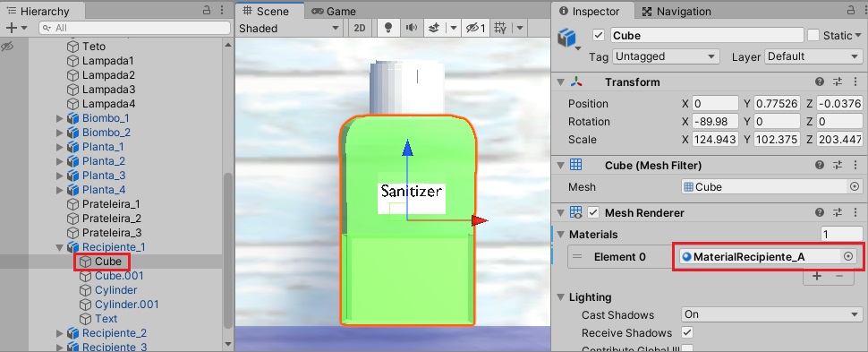Viewport: 868px width, 352px height.
Task: Select Lampada3 in Hierarchy
Action: tap(108, 90)
